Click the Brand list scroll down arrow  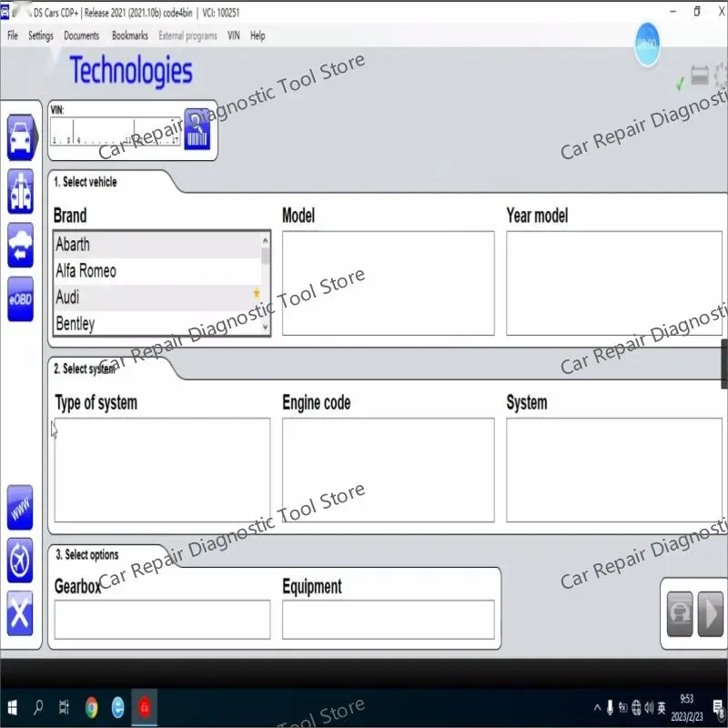pos(265,327)
